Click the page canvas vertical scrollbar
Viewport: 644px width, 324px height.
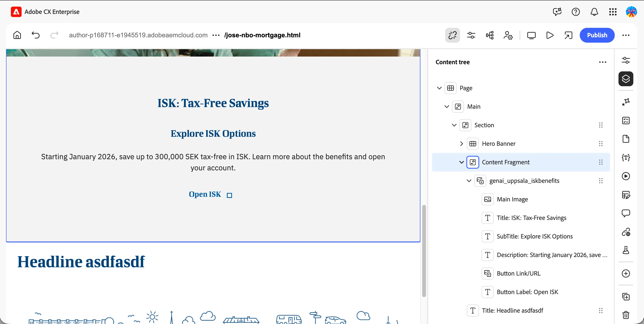(x=424, y=251)
